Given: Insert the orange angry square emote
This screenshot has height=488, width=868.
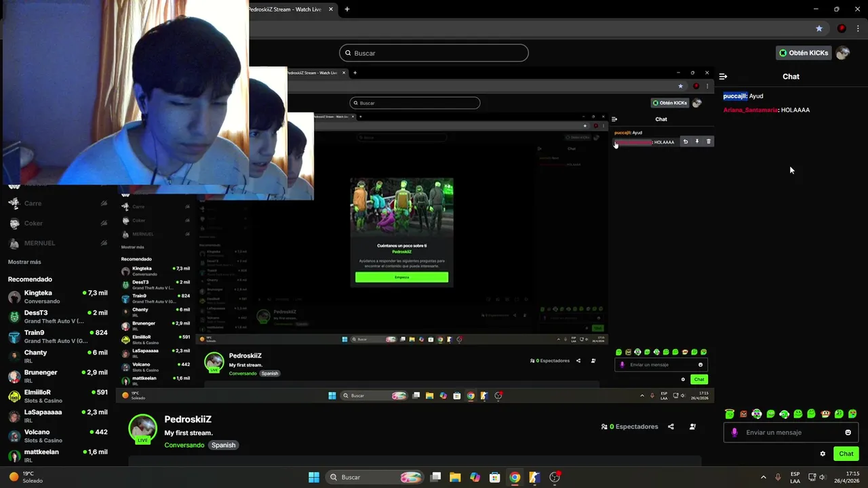Looking at the screenshot, I should (x=743, y=413).
